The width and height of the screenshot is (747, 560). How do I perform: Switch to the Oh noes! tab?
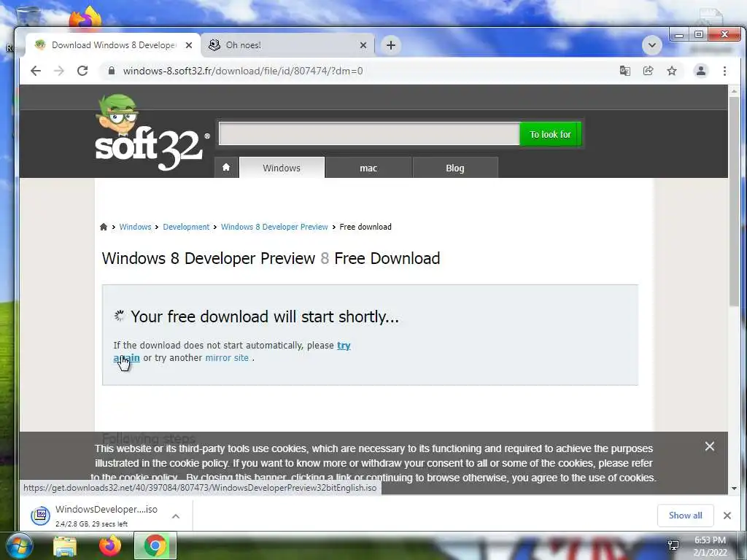click(287, 45)
